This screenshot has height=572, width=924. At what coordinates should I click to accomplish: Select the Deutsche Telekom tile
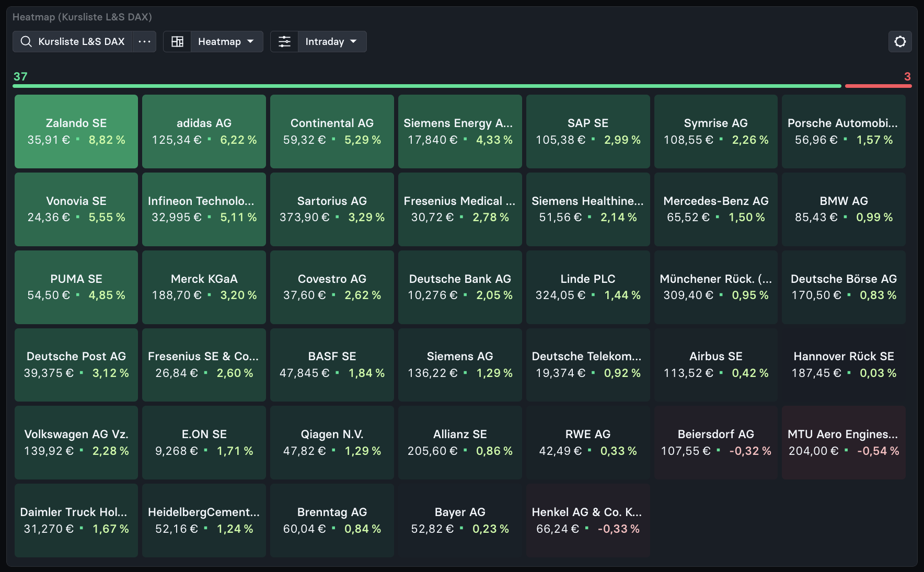tap(588, 364)
